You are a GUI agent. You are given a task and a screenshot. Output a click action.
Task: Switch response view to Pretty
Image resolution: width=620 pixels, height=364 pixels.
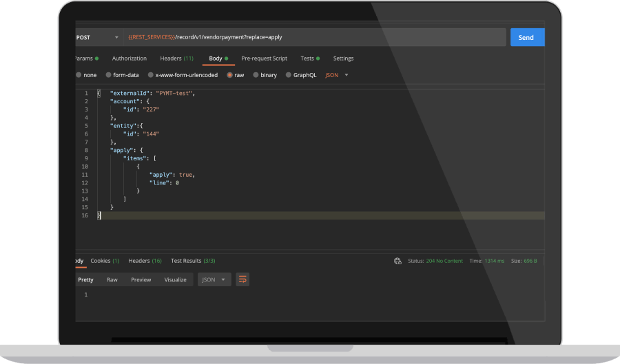(x=86, y=280)
